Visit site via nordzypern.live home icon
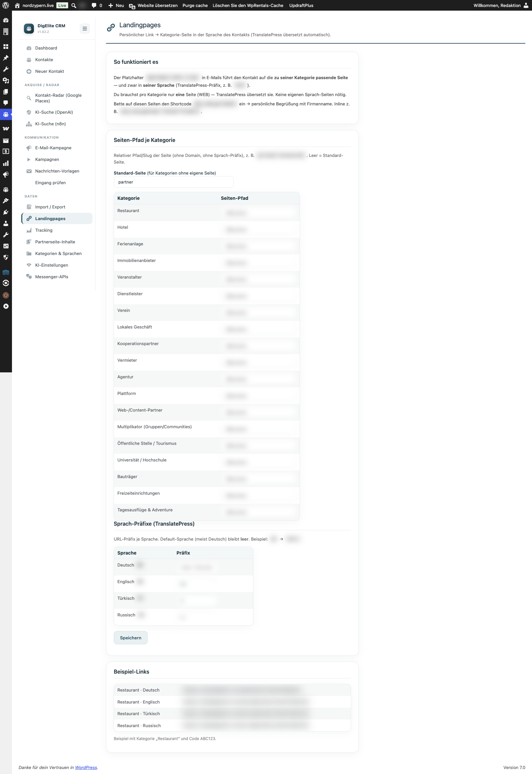This screenshot has width=532, height=774. pos(34,5)
